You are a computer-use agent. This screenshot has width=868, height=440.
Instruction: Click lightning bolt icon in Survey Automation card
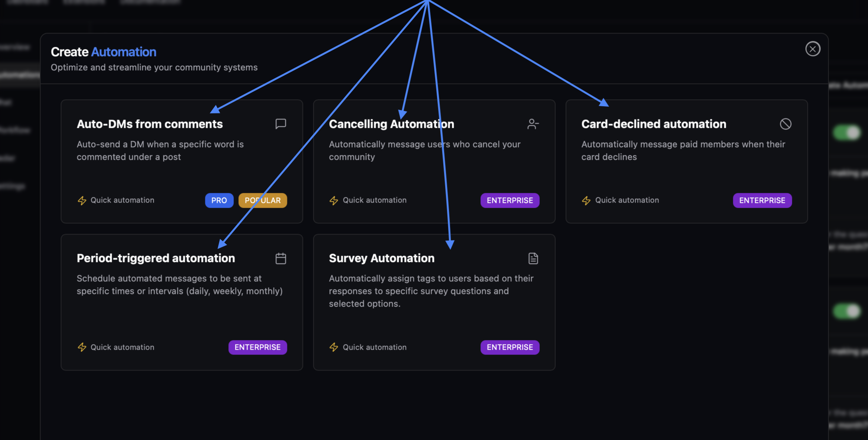334,347
